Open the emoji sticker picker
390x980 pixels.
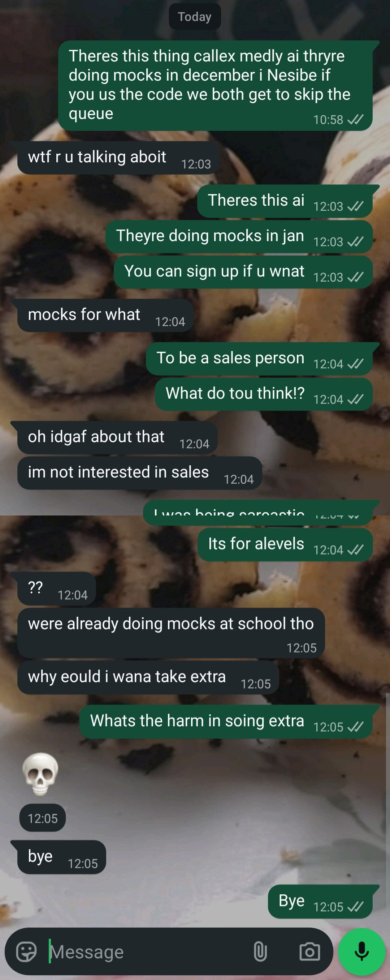coord(27,951)
